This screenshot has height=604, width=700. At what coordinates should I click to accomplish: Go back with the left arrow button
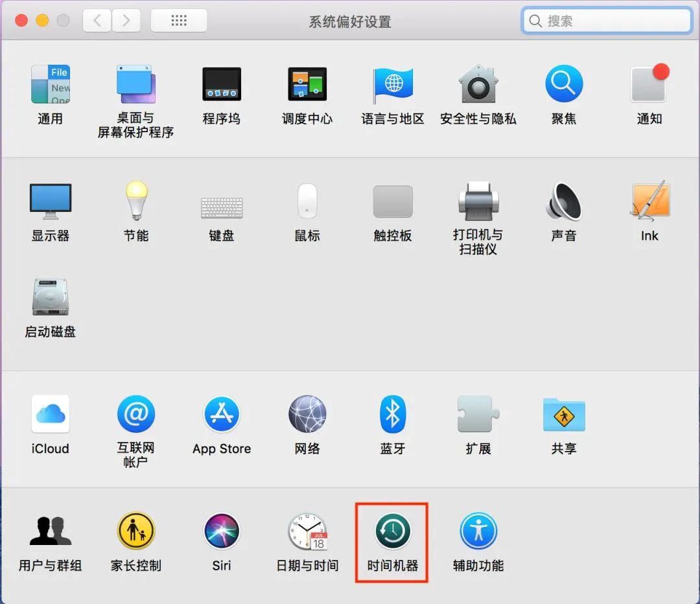[x=97, y=21]
